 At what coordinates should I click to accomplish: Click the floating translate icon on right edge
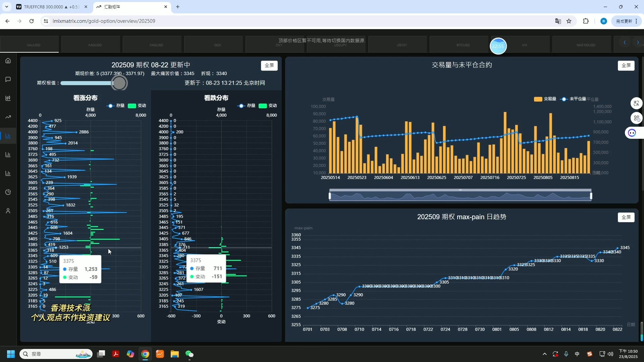636,103
